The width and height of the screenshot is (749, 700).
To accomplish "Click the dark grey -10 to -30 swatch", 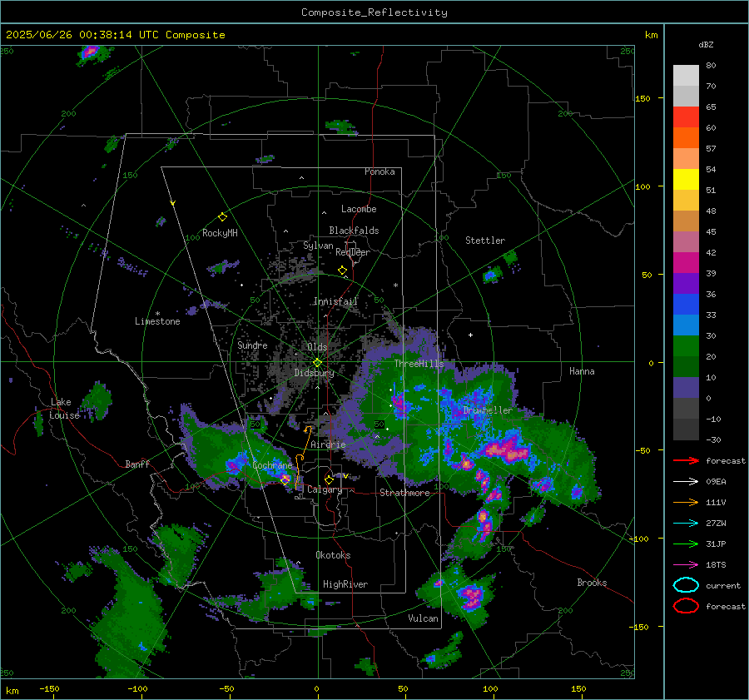I will [x=686, y=429].
